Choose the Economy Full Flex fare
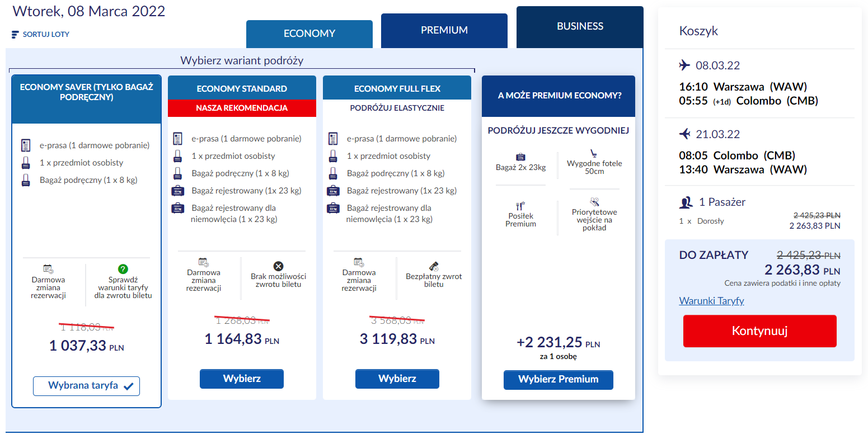This screenshot has width=868, height=439. (x=397, y=379)
